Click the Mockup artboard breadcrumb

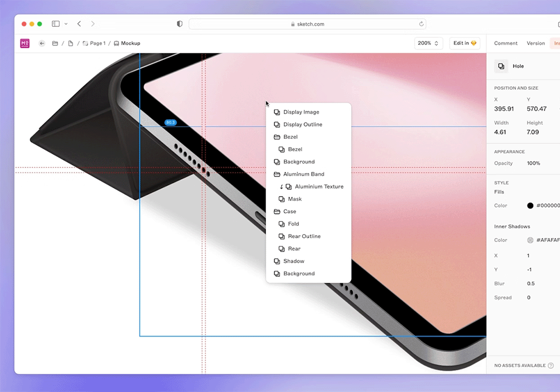(127, 43)
